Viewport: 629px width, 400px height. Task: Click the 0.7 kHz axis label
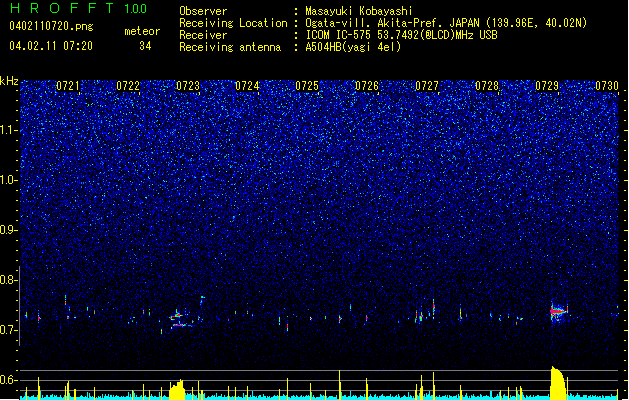(x=8, y=330)
